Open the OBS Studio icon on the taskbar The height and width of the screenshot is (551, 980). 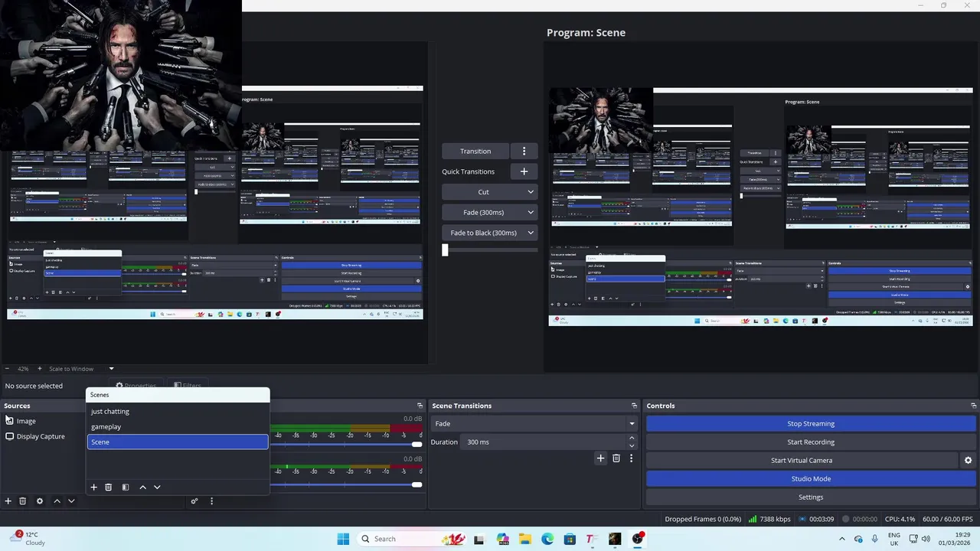[x=637, y=539]
